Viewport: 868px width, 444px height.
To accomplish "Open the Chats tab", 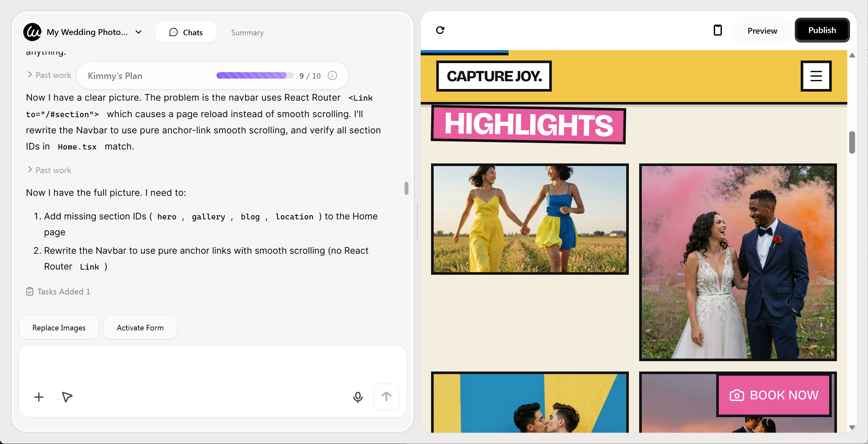I will click(x=186, y=32).
